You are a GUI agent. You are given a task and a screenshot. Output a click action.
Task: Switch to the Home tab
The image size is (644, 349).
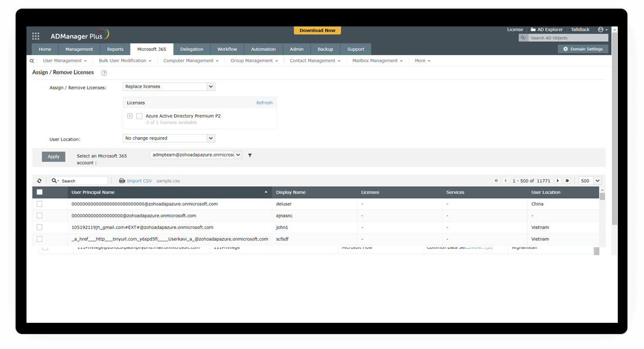45,49
